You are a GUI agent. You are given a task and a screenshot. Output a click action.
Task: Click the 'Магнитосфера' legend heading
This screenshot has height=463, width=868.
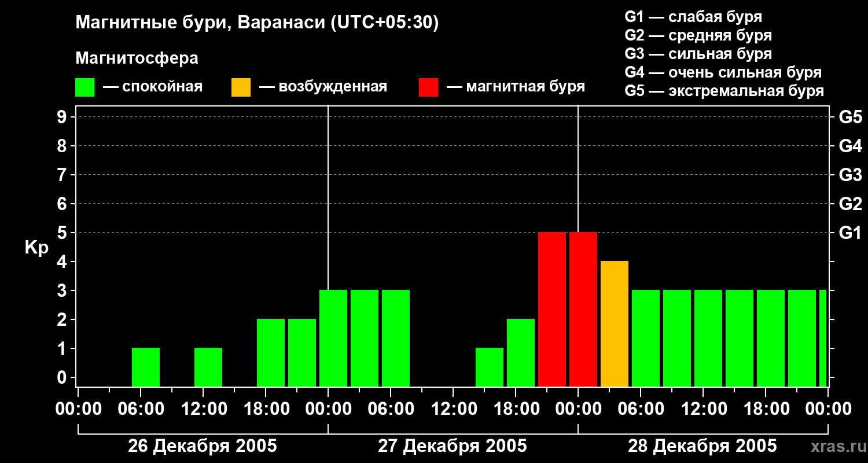[x=137, y=58]
